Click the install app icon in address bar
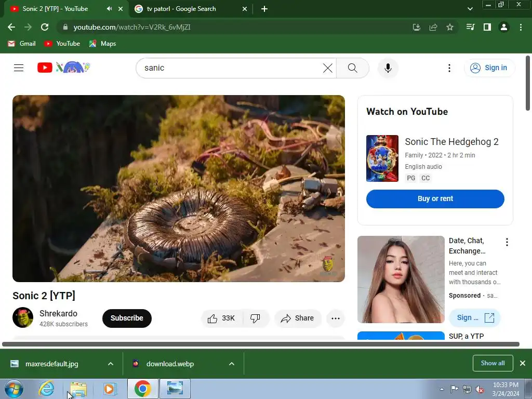 416,27
